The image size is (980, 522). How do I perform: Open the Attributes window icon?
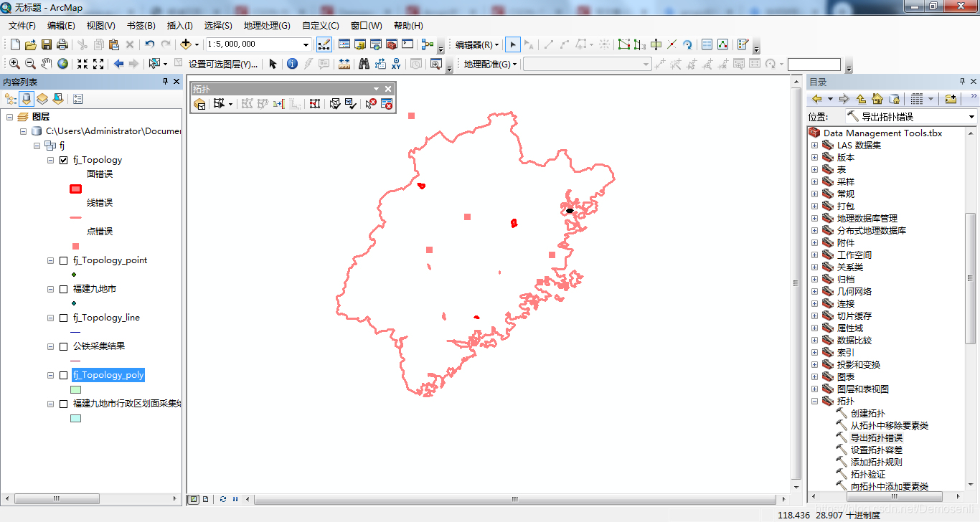point(707,44)
